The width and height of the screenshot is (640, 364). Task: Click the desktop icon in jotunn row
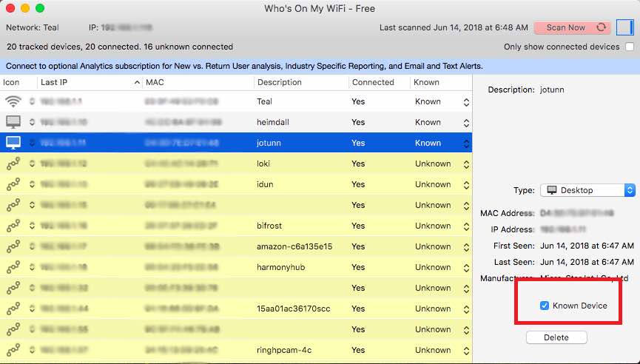point(13,143)
